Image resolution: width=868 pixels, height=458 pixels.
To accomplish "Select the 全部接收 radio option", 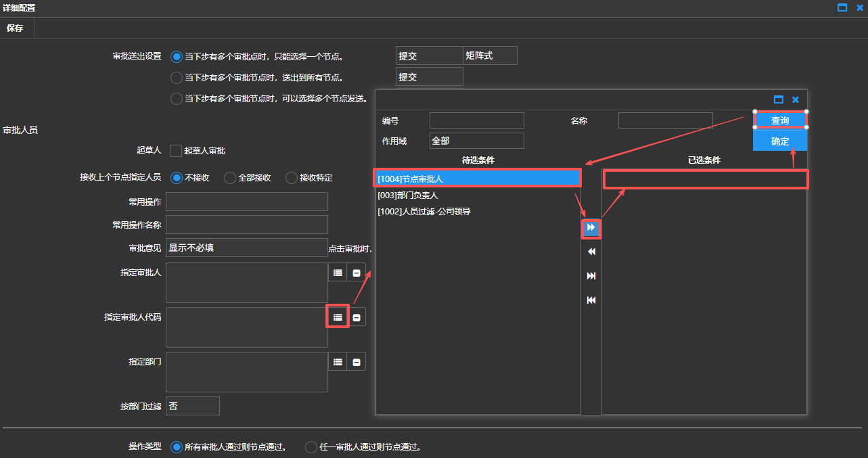I will coord(230,178).
